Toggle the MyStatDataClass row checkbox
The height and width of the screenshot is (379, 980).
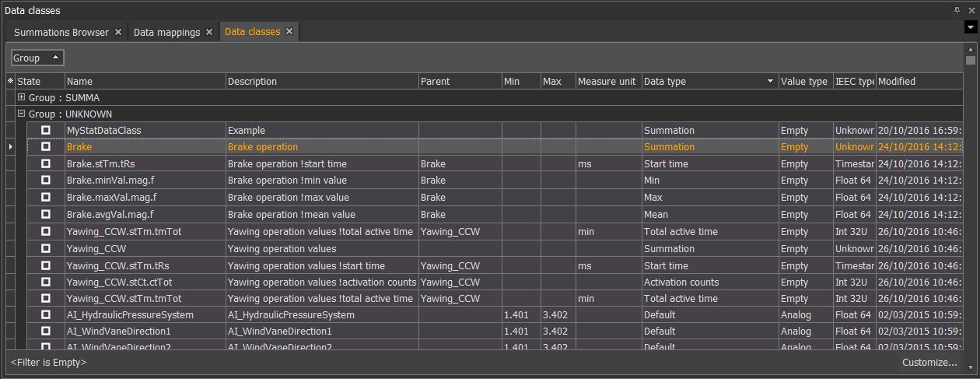[46, 130]
